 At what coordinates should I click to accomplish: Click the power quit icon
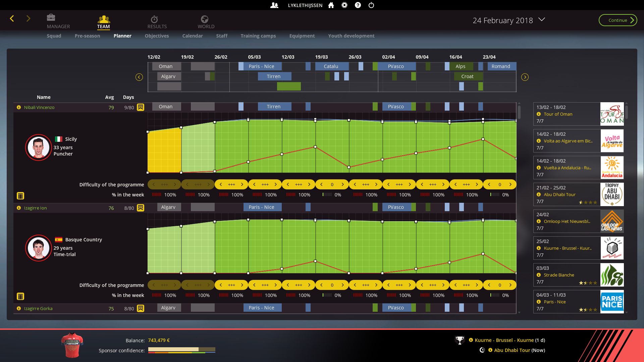(371, 5)
